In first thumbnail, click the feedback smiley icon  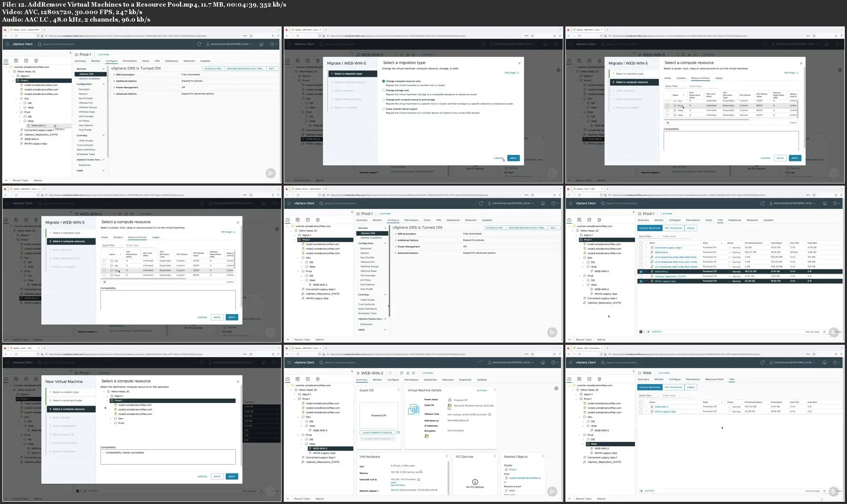(261, 44)
